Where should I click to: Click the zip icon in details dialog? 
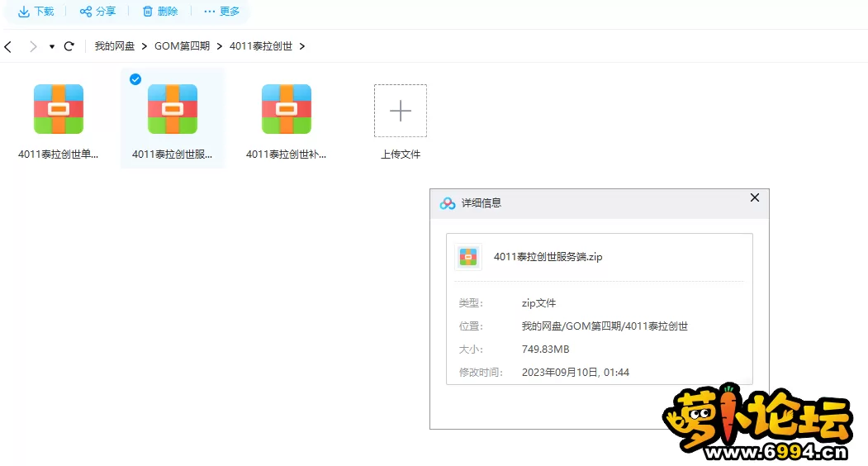pos(468,257)
